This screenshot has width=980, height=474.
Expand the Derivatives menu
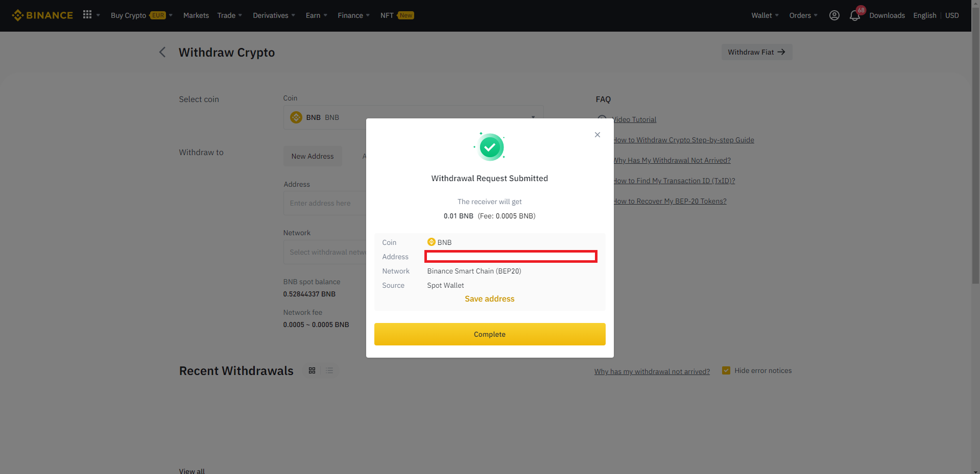[x=274, y=15]
